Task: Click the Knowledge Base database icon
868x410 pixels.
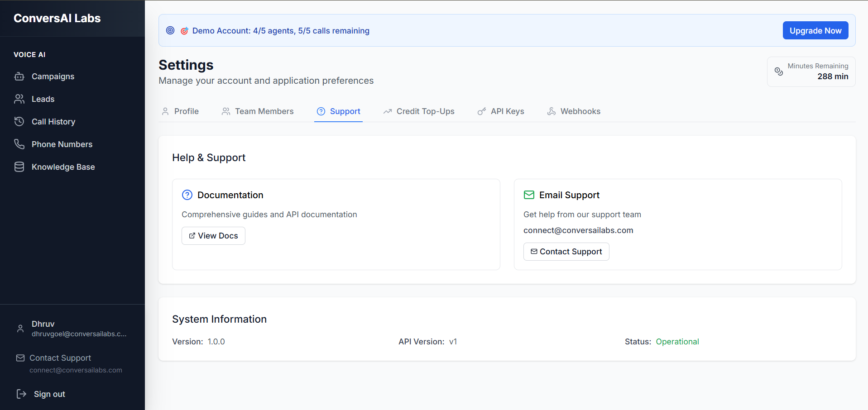Action: (19, 167)
